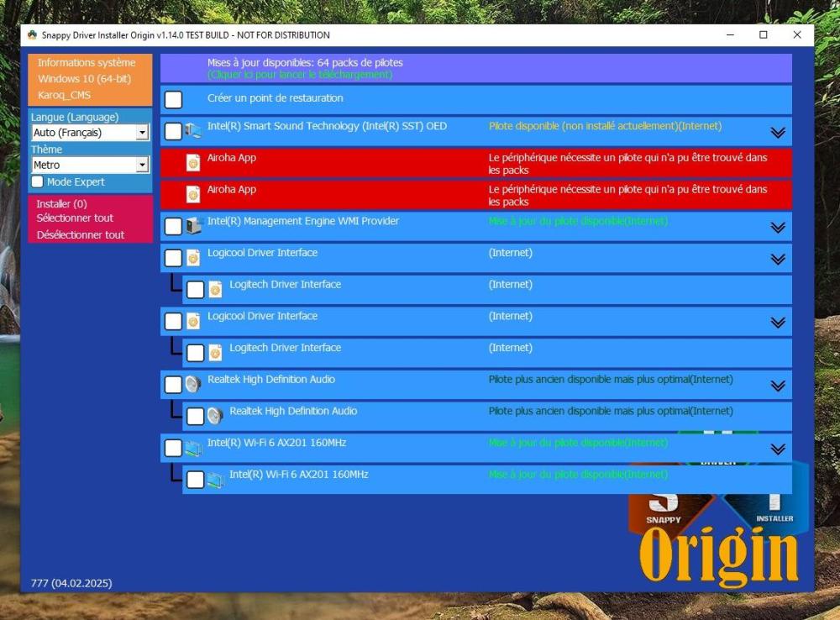
Task: Click the Snappy Driver Installer app icon in title bar
Action: coord(32,34)
